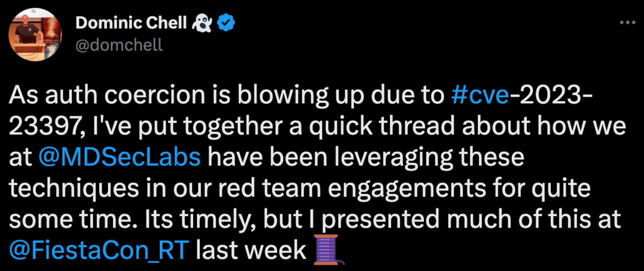Open the three-dot more options menu
This screenshot has height=271, width=644.
(x=628, y=23)
